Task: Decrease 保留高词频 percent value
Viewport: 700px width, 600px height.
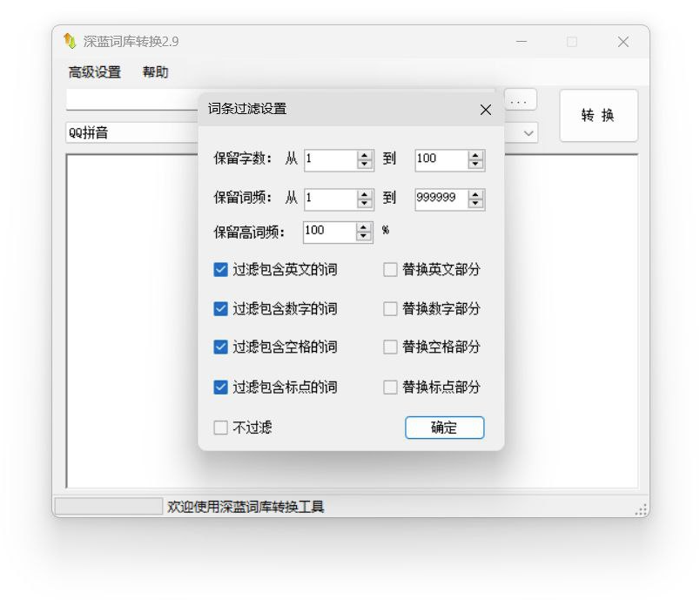Action: point(364,237)
